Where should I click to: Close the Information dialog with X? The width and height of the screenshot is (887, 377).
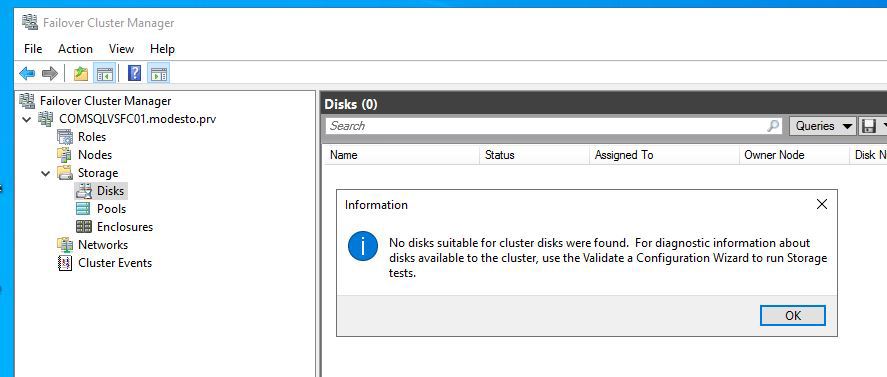822,204
